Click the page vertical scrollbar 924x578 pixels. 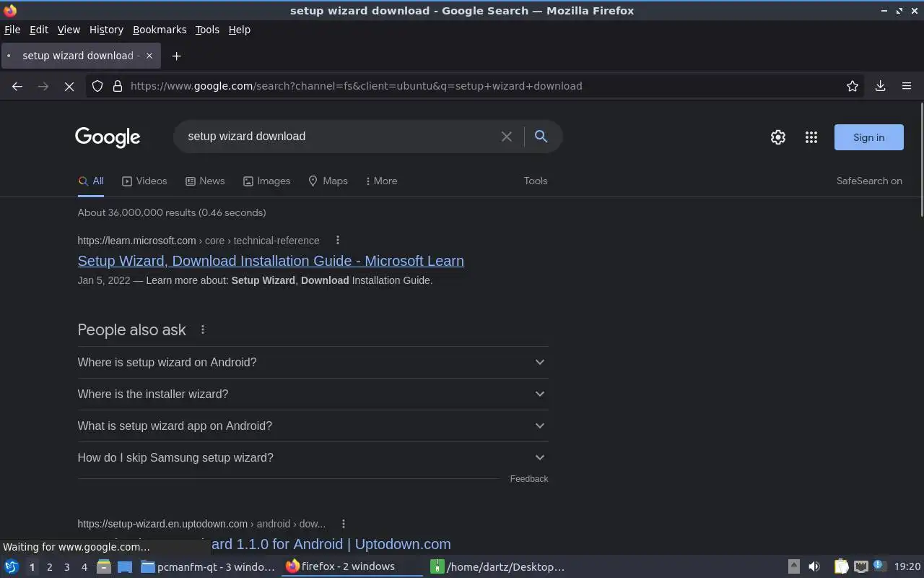pos(921,159)
